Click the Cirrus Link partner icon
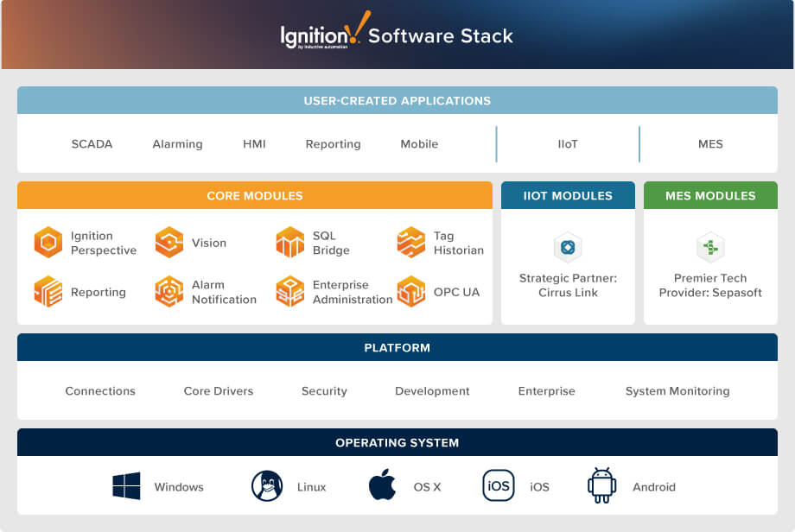 point(568,247)
